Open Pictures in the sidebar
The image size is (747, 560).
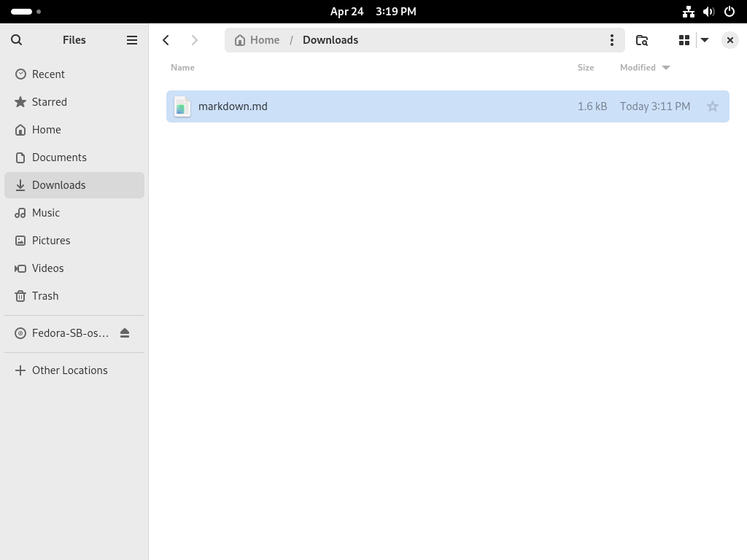coord(74,241)
